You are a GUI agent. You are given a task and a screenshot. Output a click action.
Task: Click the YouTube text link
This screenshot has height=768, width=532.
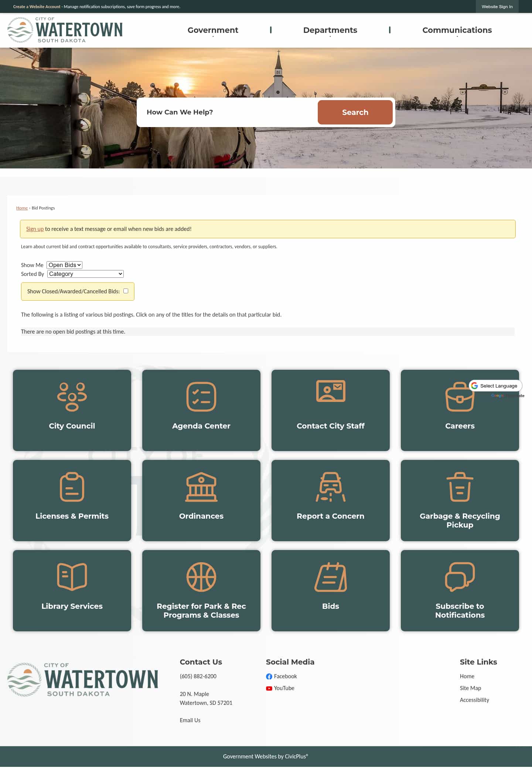point(284,688)
